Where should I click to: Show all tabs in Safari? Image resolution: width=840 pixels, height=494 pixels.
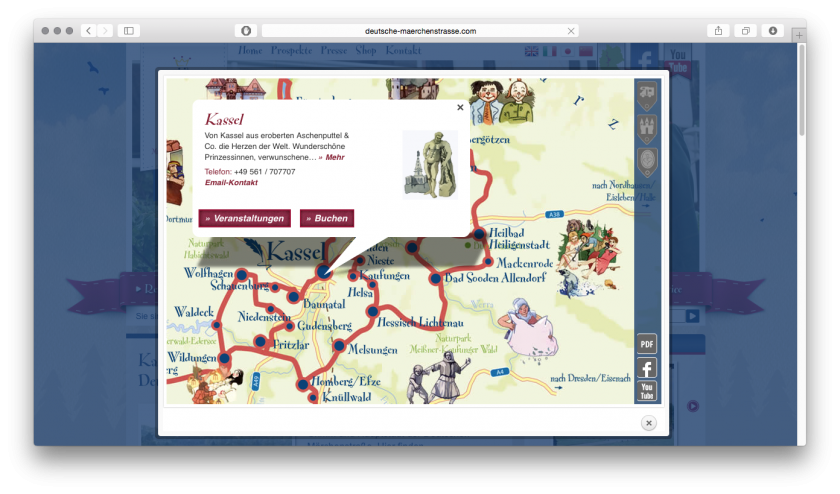click(745, 31)
